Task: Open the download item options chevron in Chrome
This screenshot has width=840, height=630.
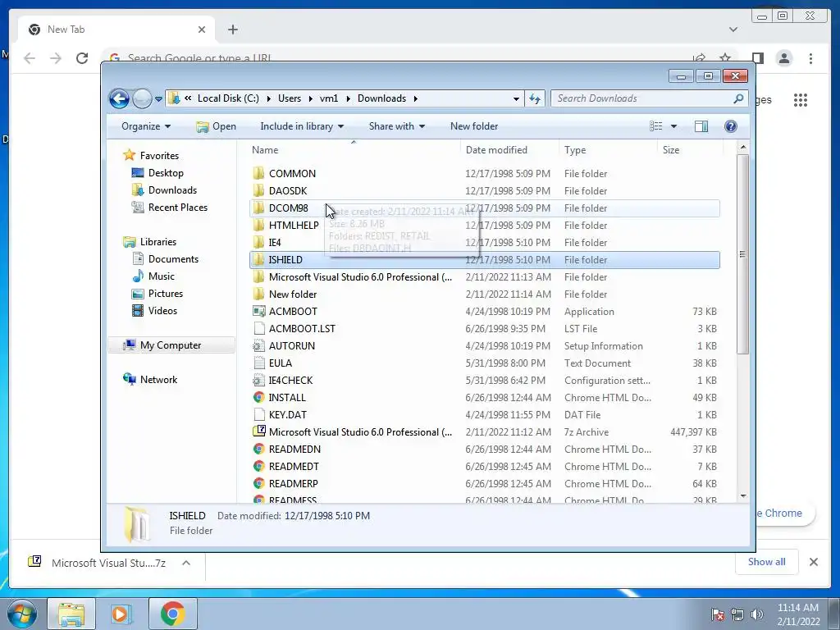Action: (x=186, y=563)
